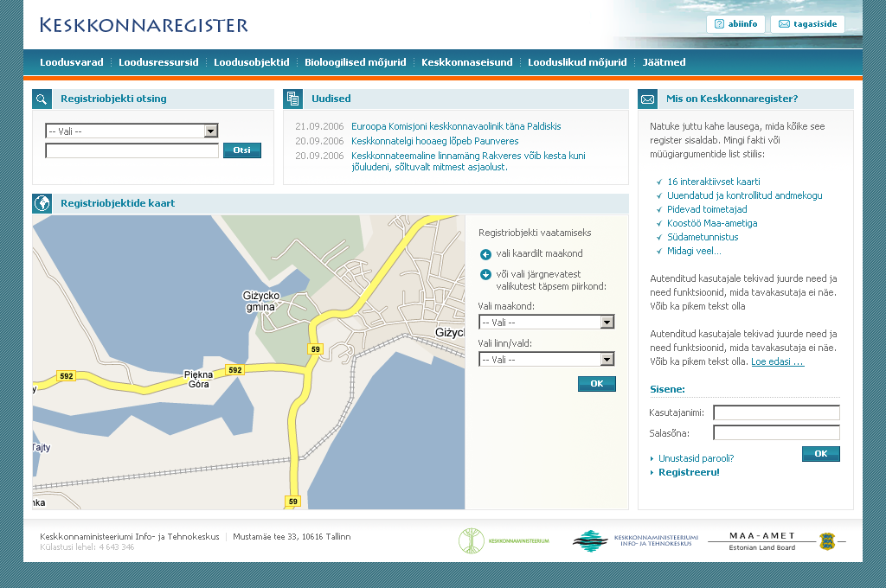The width and height of the screenshot is (886, 588).
Task: Open the Südametunnistus link
Action: (703, 237)
